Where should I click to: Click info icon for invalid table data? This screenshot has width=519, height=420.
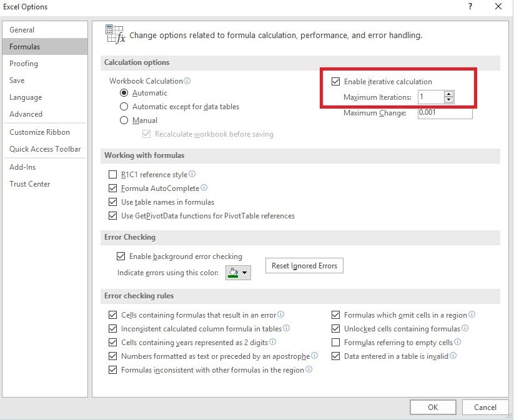pyautogui.click(x=453, y=355)
